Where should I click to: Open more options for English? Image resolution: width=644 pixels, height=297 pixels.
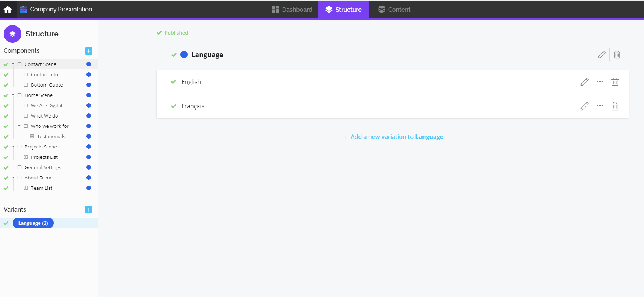(x=600, y=81)
